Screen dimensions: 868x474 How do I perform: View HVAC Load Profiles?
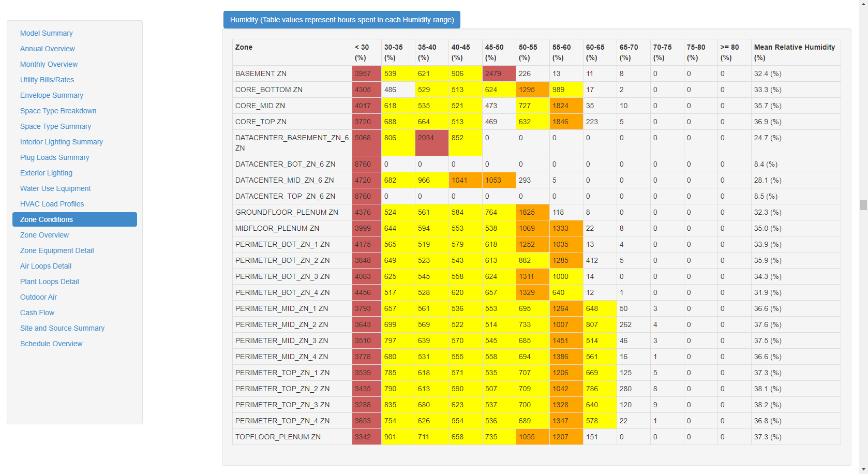click(52, 204)
